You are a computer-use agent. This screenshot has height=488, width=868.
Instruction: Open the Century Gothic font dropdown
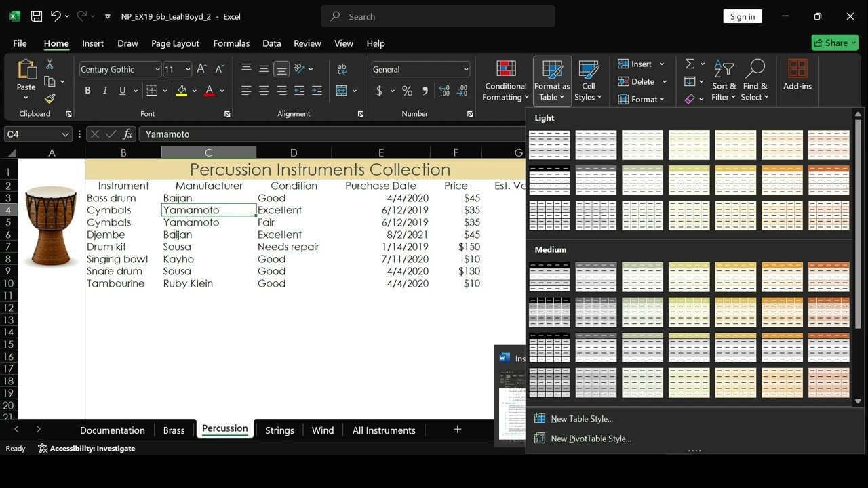pos(157,69)
